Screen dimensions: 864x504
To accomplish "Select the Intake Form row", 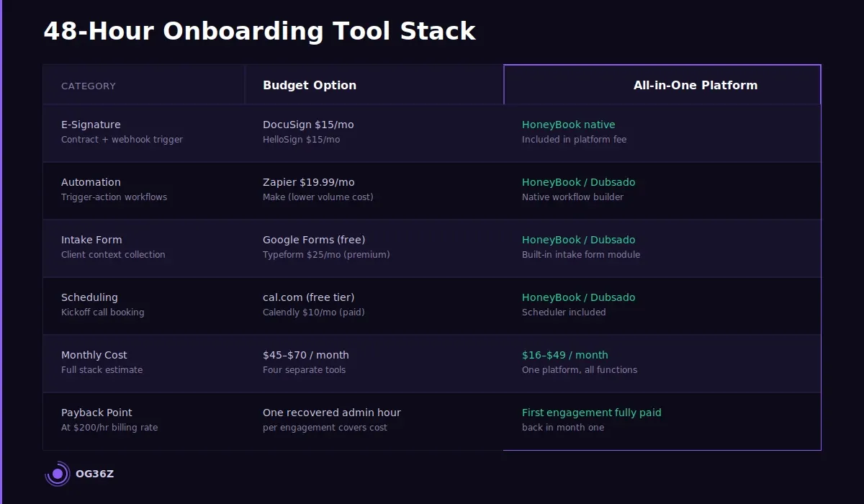I will click(x=91, y=240).
